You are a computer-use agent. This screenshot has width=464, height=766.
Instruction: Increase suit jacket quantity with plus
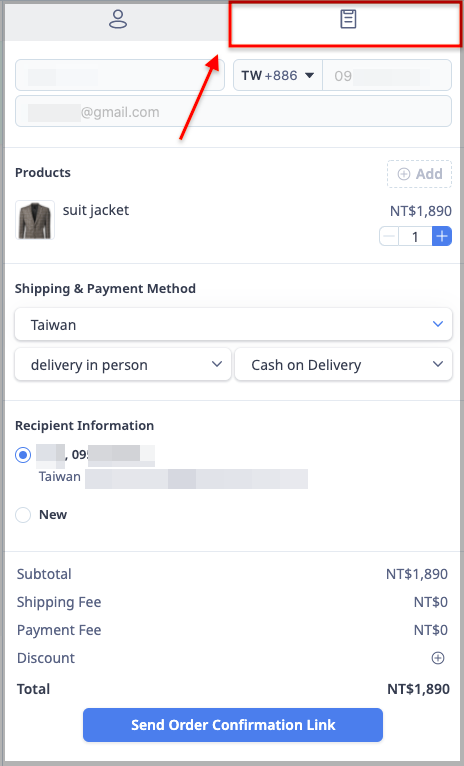[x=442, y=236]
